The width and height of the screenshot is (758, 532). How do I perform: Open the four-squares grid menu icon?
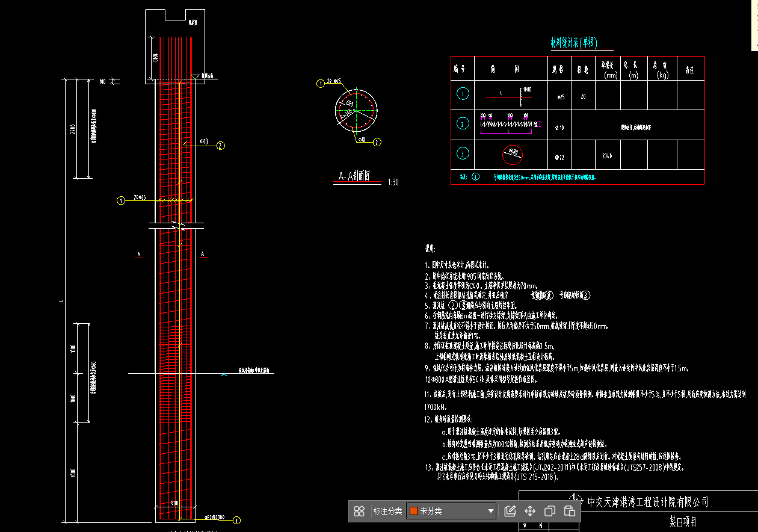359,512
